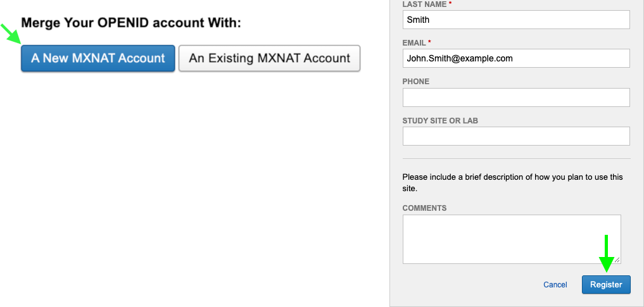644x307 pixels.
Task: Click into the Phone input field
Action: [x=516, y=97]
